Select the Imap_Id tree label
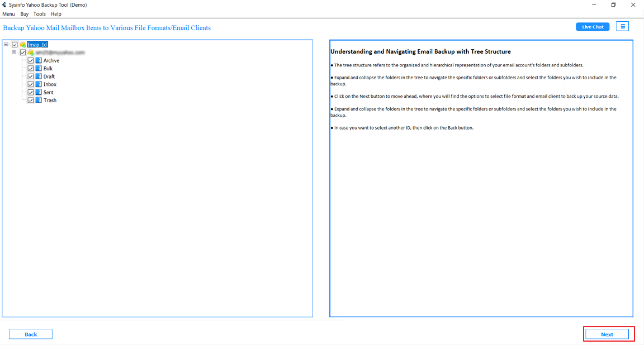Image resolution: width=644 pixels, height=345 pixels. (37, 44)
